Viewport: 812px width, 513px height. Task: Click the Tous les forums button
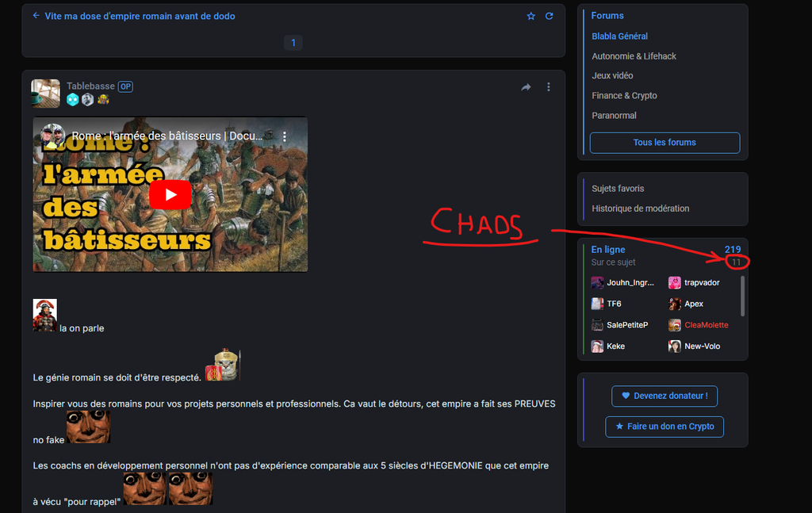pos(665,143)
